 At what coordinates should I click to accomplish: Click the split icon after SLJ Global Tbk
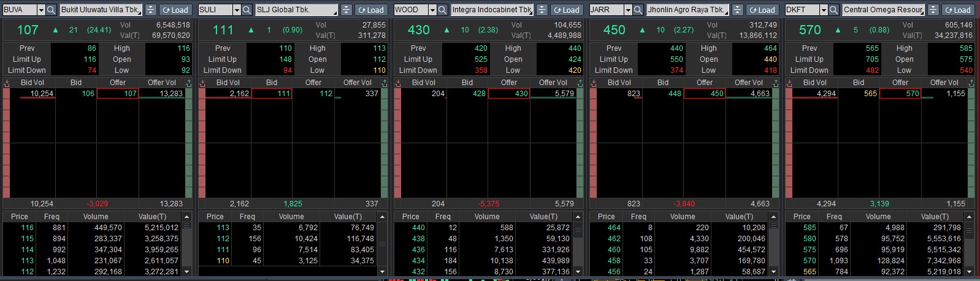[x=346, y=10]
